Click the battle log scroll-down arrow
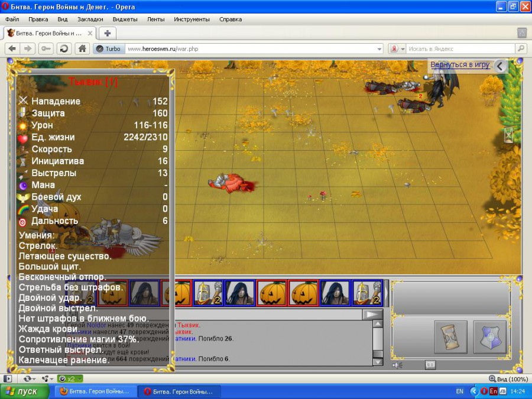This screenshot has height=399, width=532. point(378,362)
